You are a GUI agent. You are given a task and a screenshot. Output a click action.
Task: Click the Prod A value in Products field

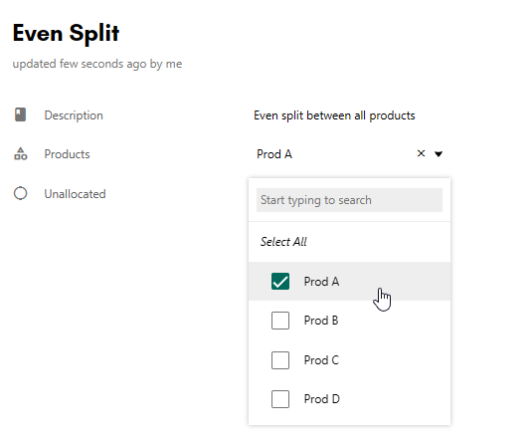pos(274,154)
